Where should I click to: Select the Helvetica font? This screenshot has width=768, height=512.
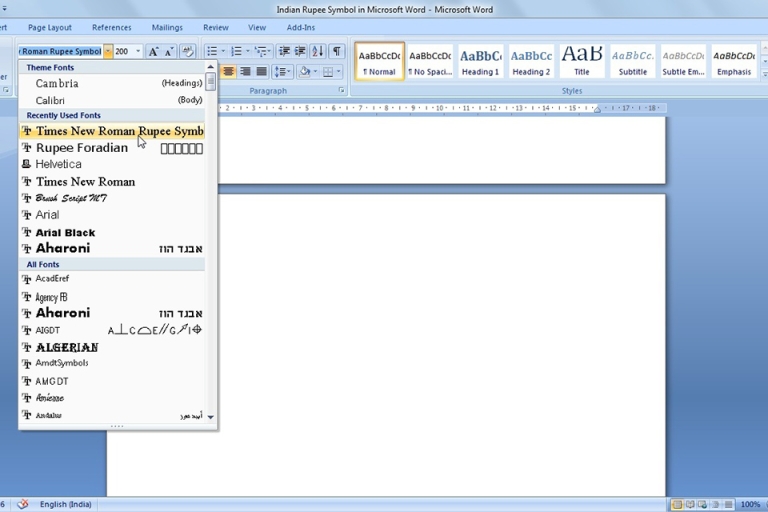tap(112, 164)
